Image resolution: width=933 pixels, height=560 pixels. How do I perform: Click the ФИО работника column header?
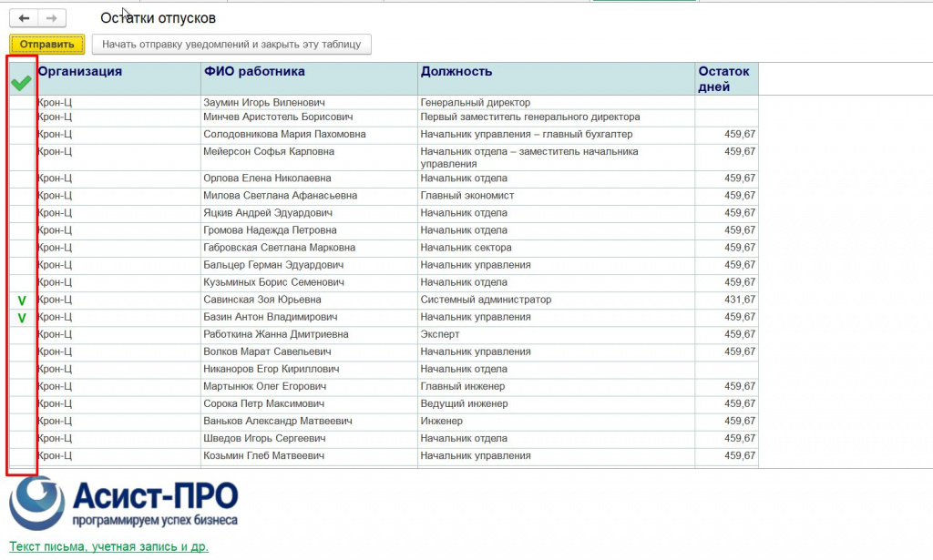[x=309, y=78]
